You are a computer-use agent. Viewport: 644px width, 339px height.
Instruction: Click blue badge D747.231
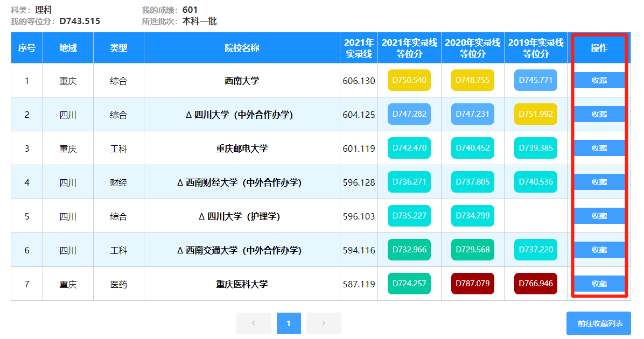pyautogui.click(x=472, y=114)
